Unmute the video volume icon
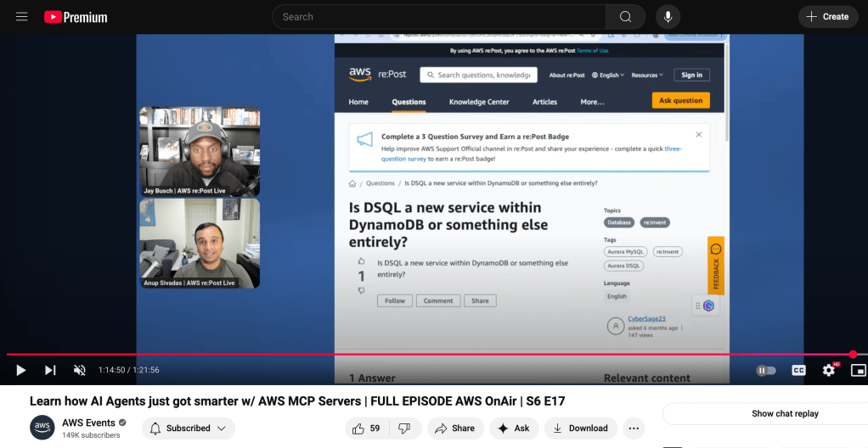The image size is (868, 448). tap(79, 370)
